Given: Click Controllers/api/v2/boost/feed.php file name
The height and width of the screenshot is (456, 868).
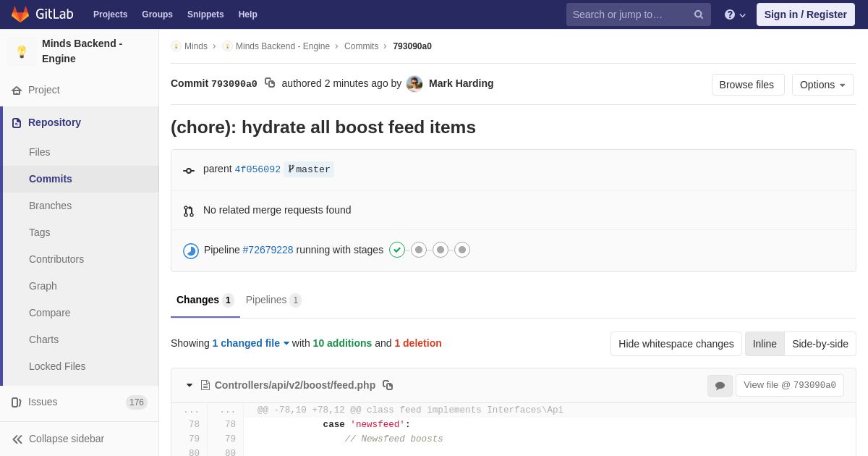Looking at the screenshot, I should click(x=295, y=385).
